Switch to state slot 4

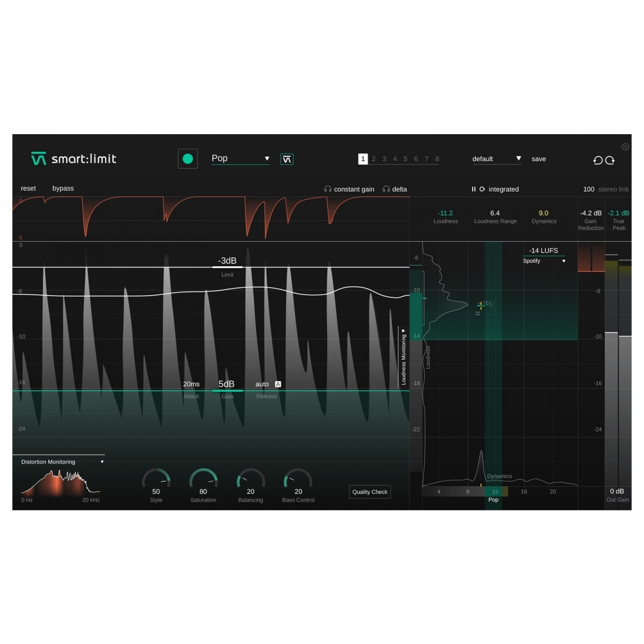(x=394, y=159)
